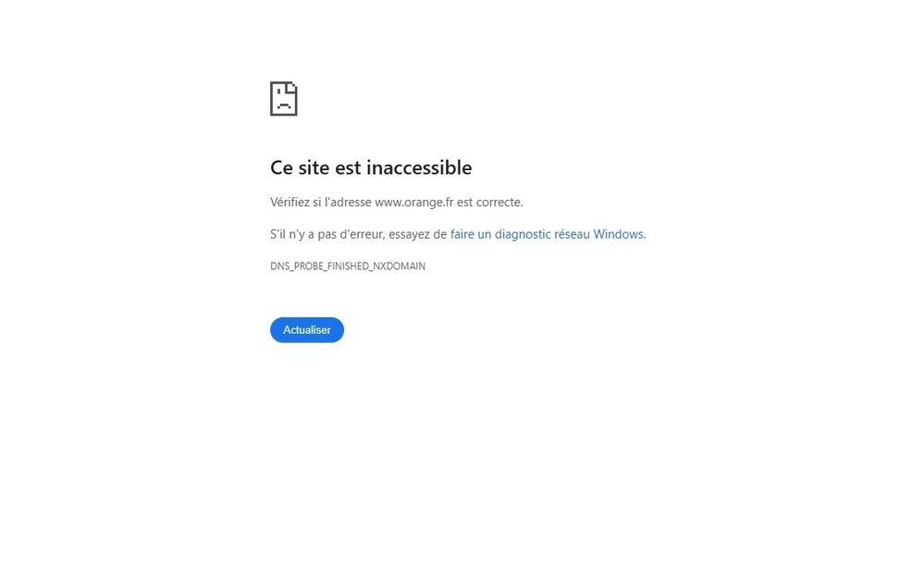Click the word Vérifiez in first sentence
The width and height of the screenshot is (924, 568).
coord(290,202)
